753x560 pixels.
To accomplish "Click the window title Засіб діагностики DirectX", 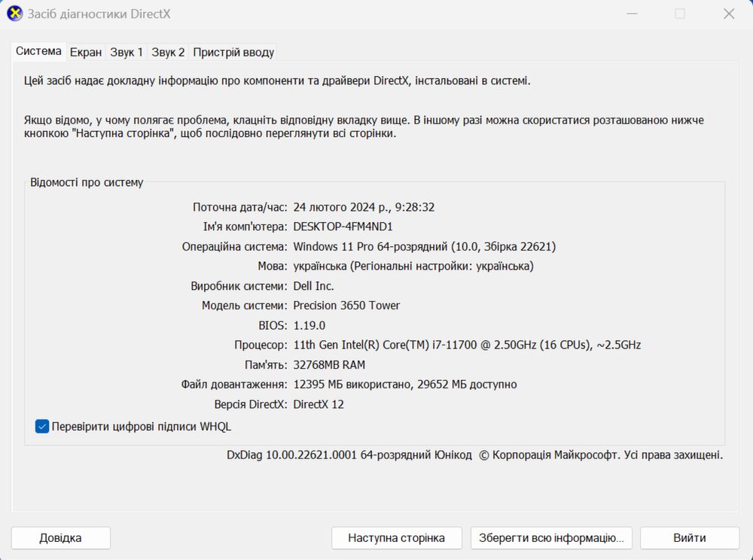I will tap(99, 14).
